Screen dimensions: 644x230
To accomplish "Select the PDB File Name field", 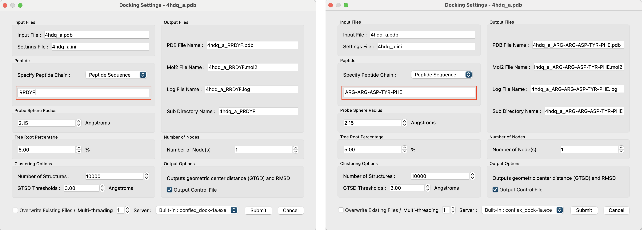I will [x=252, y=45].
